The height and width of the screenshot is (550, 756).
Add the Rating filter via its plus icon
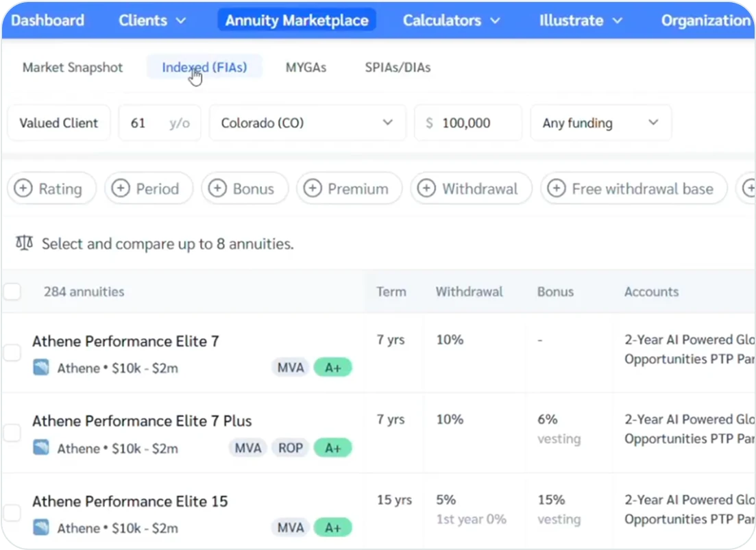point(25,188)
